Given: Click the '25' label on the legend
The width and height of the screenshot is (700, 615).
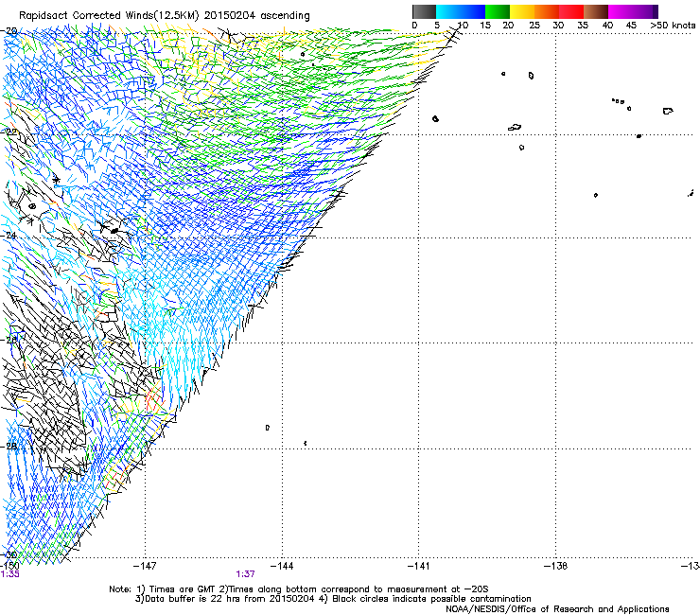Looking at the screenshot, I should coord(534,26).
